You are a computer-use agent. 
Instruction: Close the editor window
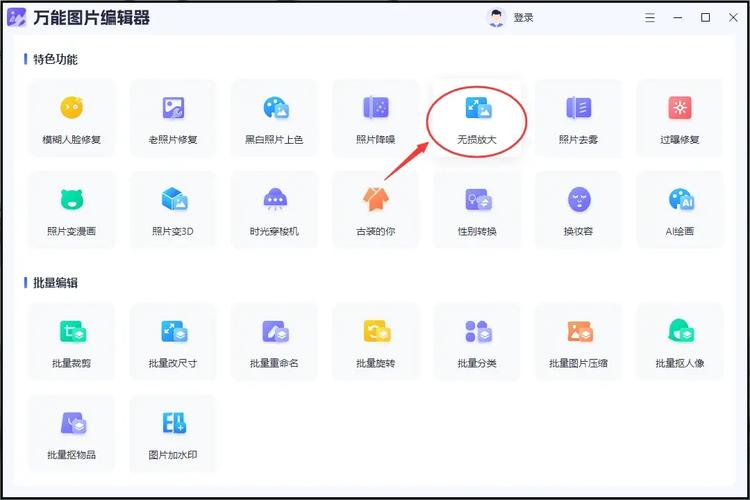click(x=733, y=18)
